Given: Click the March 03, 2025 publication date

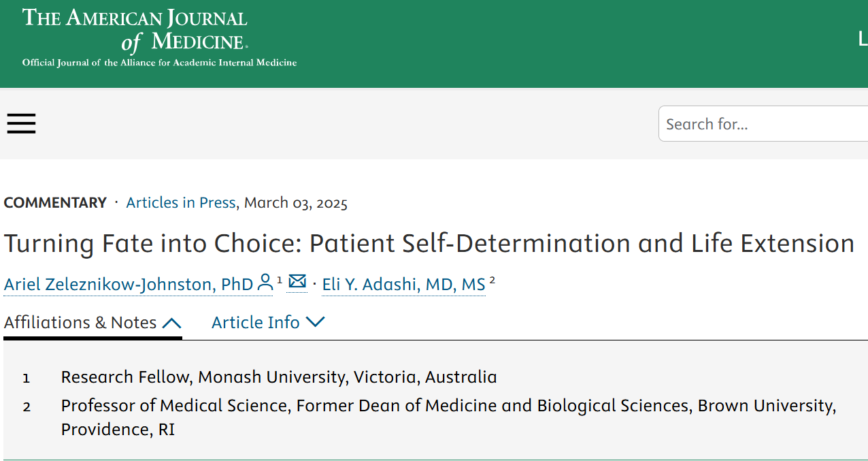Looking at the screenshot, I should pos(296,202).
